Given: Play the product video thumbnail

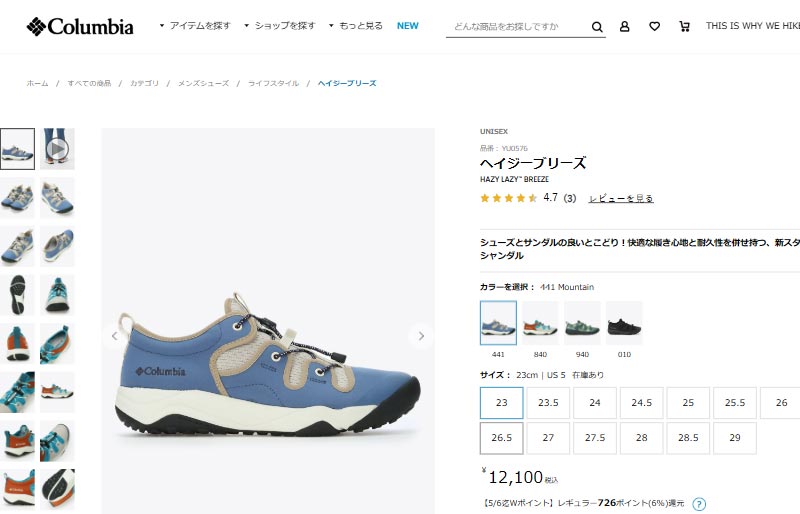Looking at the screenshot, I should pyautogui.click(x=57, y=149).
